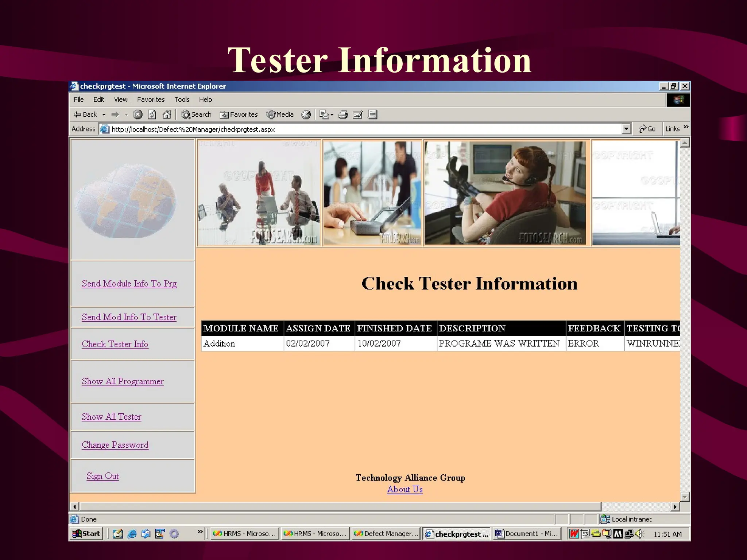This screenshot has height=560, width=747.
Task: Switch to first HRMS taskbar window
Action: (x=244, y=534)
